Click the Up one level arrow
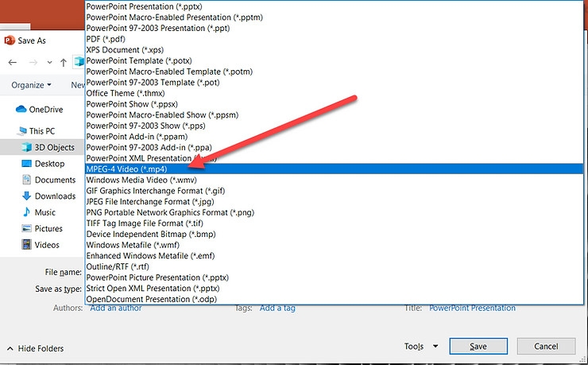588x365 pixels. click(x=64, y=62)
